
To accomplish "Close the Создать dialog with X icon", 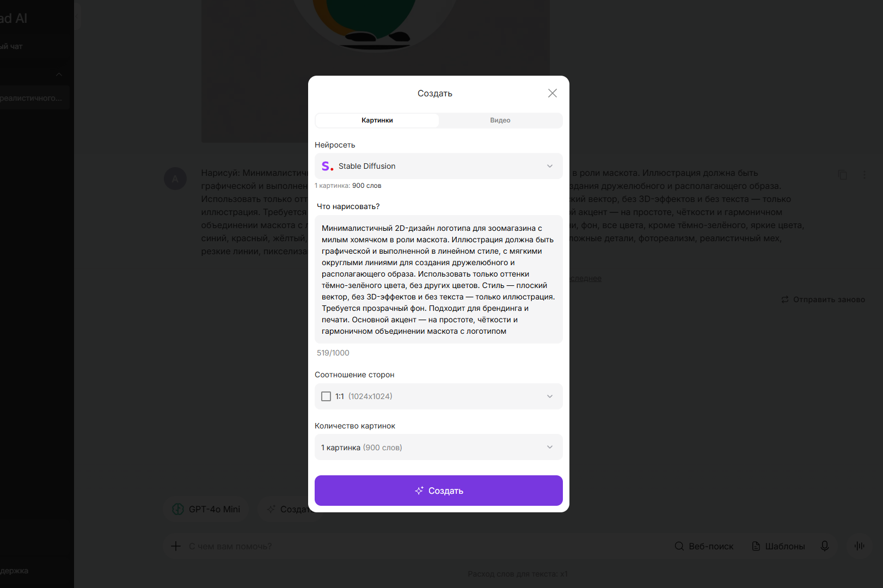I will point(553,93).
